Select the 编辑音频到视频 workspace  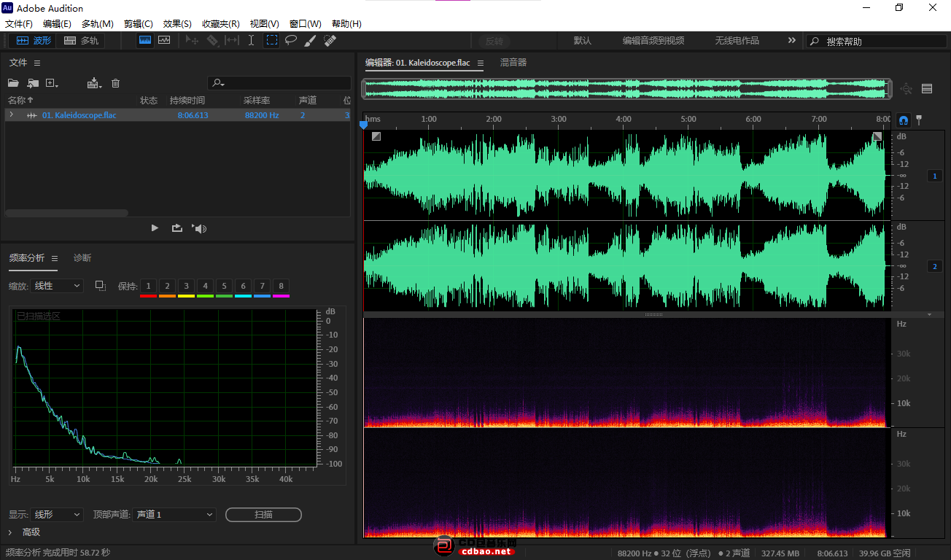pos(653,41)
